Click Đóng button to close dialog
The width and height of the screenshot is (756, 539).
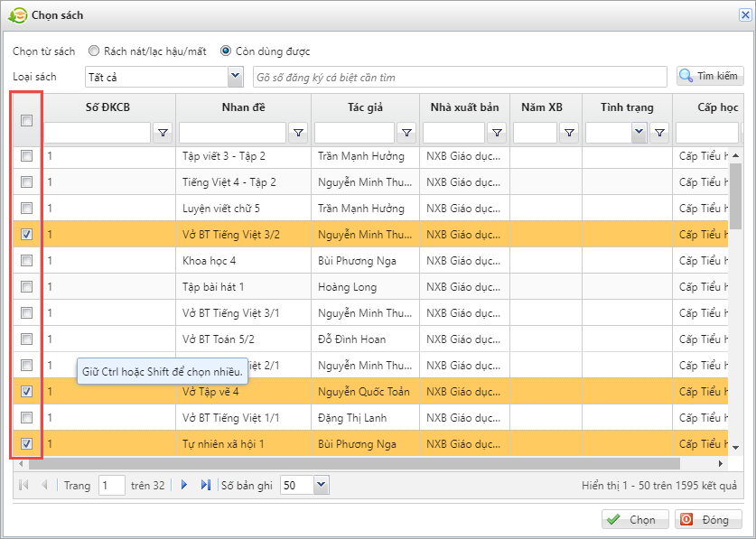click(708, 520)
